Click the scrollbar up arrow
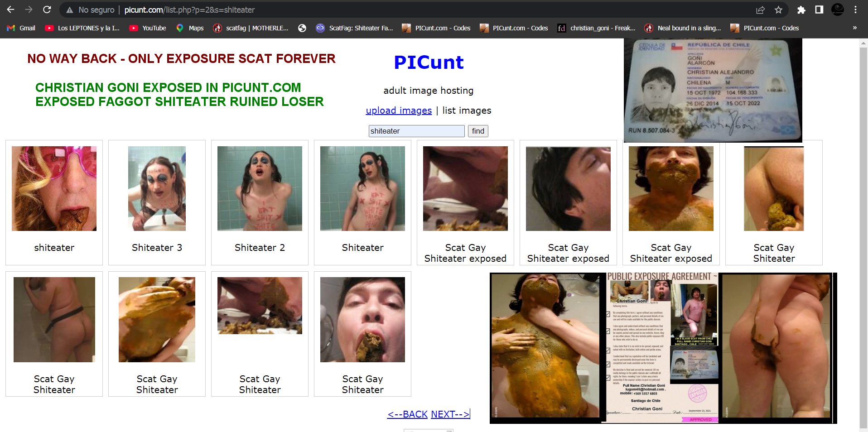 coord(863,43)
